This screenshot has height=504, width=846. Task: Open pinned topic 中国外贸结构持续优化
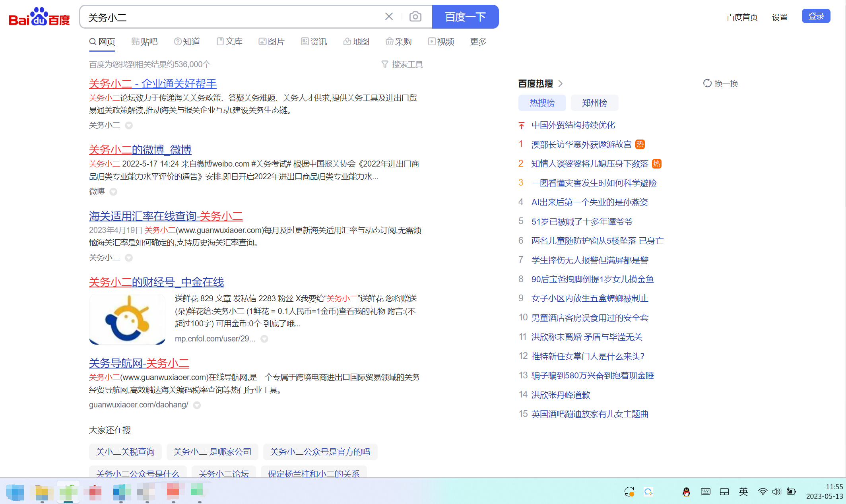[x=573, y=125]
